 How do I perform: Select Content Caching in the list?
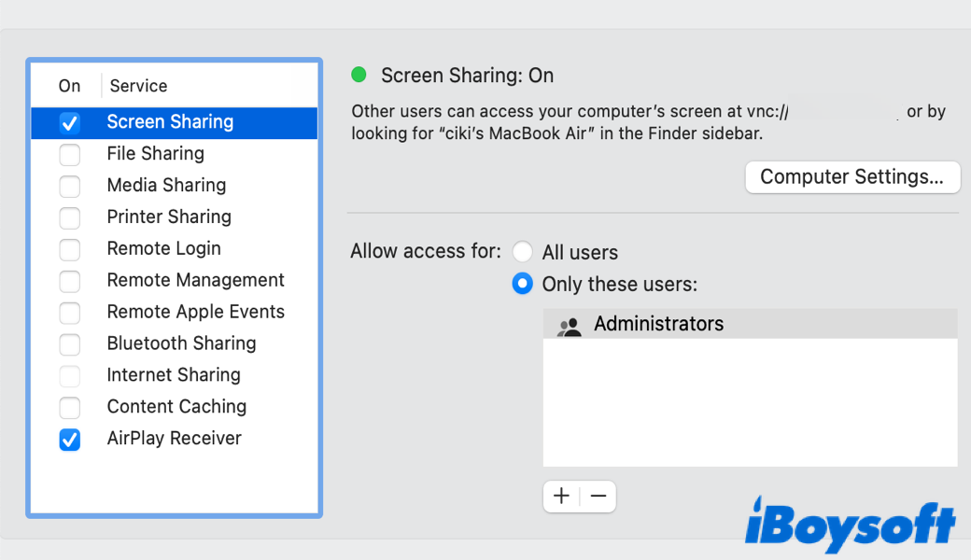click(x=176, y=407)
